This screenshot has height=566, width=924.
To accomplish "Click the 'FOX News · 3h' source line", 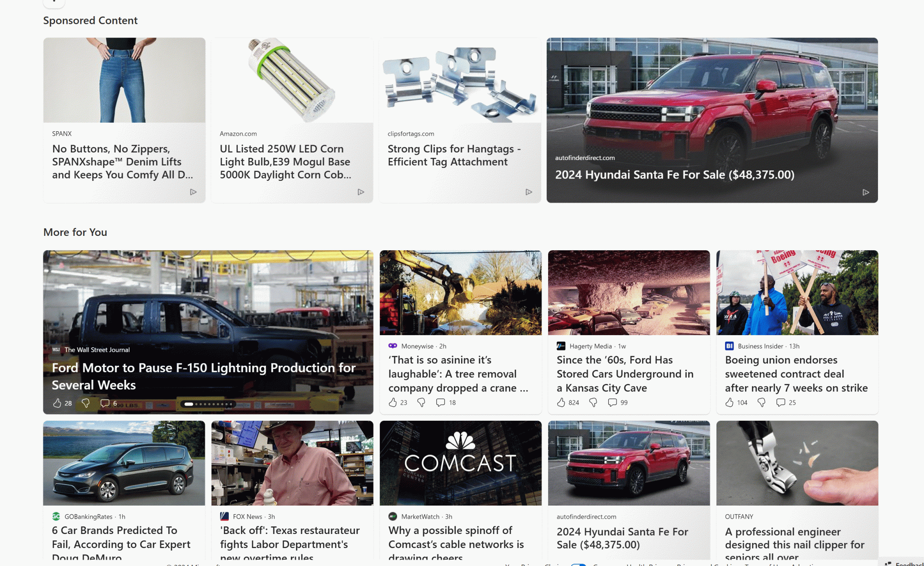I will click(x=254, y=516).
